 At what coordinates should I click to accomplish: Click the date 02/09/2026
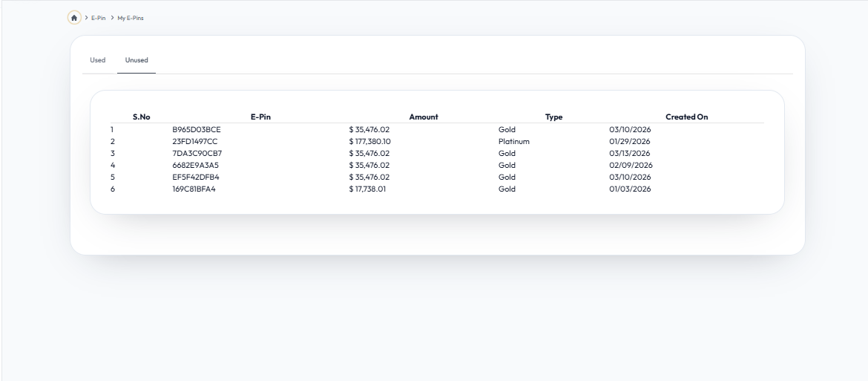click(x=631, y=165)
